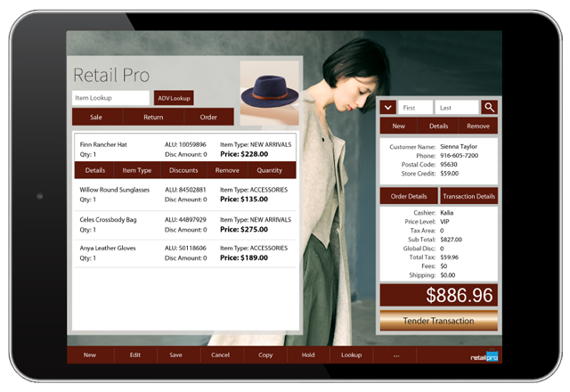Click New in the bottom toolbar
Viewport: 570px width, 392px height.
[x=90, y=355]
